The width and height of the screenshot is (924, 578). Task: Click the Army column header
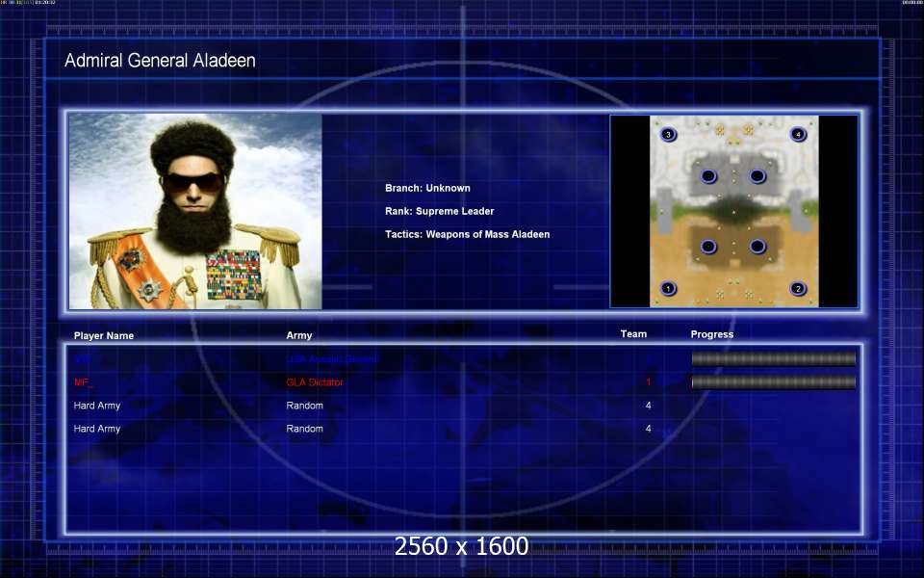[298, 335]
